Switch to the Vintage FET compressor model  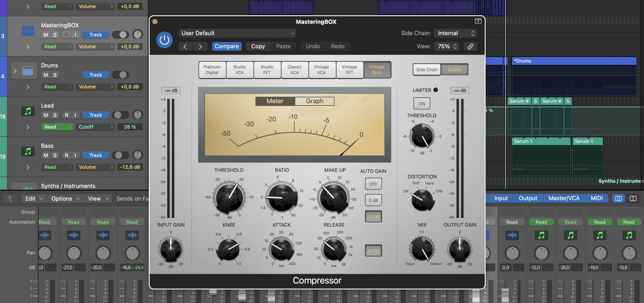pyautogui.click(x=350, y=70)
